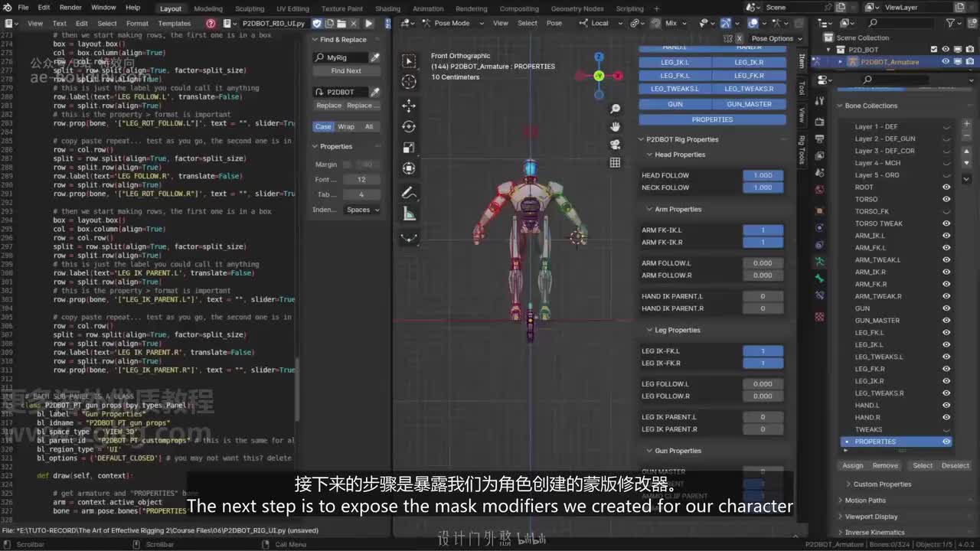Image resolution: width=980 pixels, height=551 pixels.
Task: Hide P2DBOT_Armature in outliner viewport
Action: pyautogui.click(x=946, y=62)
